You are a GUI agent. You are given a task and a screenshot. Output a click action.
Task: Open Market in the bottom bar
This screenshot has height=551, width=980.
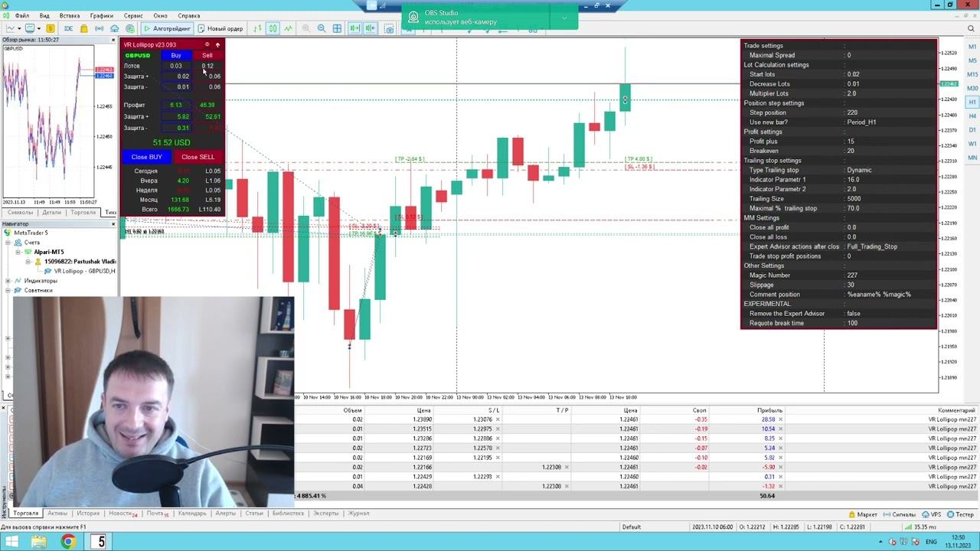(x=863, y=514)
